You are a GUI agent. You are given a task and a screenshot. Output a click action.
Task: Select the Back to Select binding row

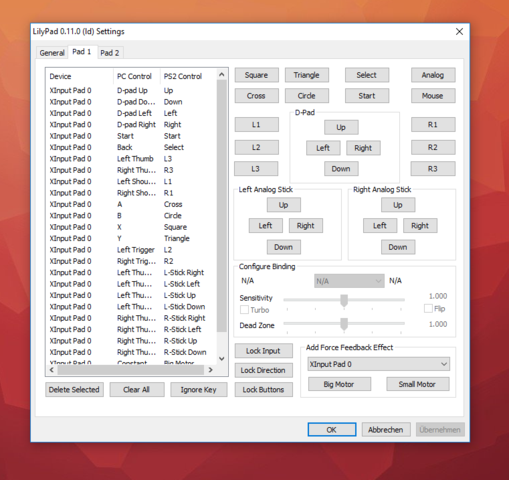coord(131,147)
